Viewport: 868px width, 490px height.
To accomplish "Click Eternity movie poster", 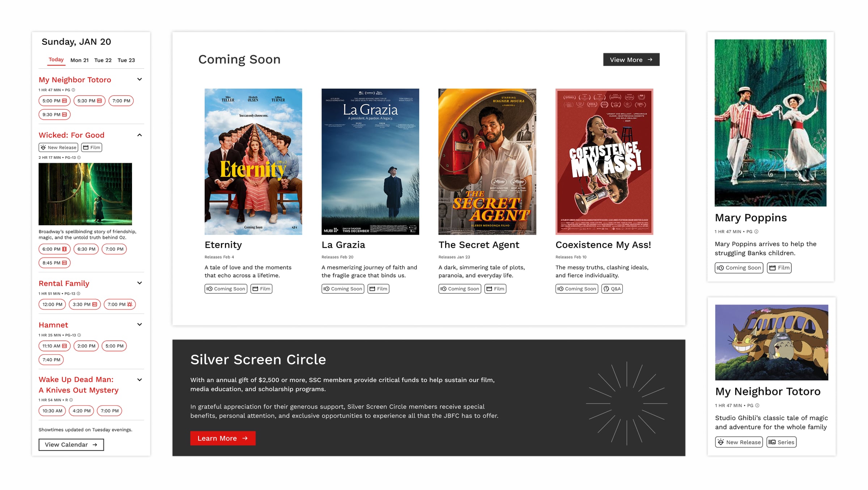I will 253,162.
